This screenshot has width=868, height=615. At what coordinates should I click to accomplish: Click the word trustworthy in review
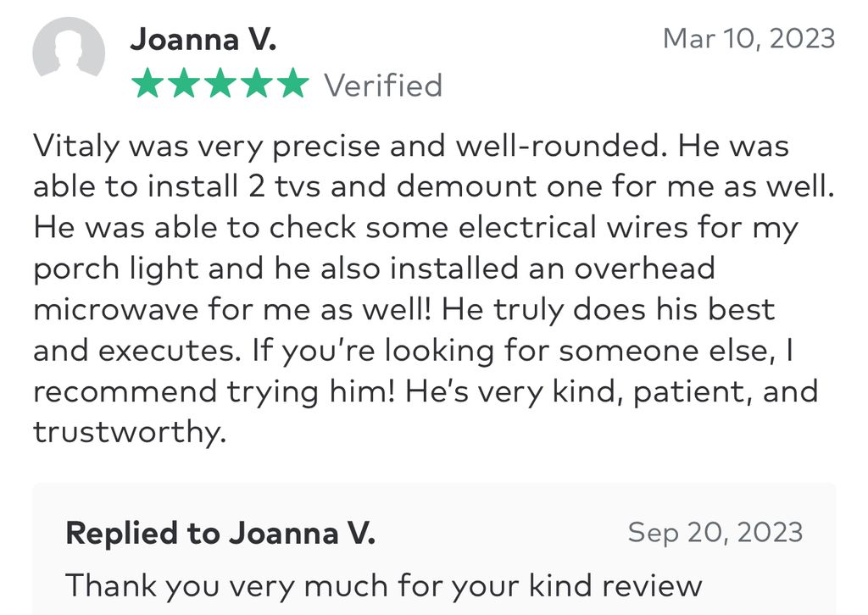pos(130,432)
